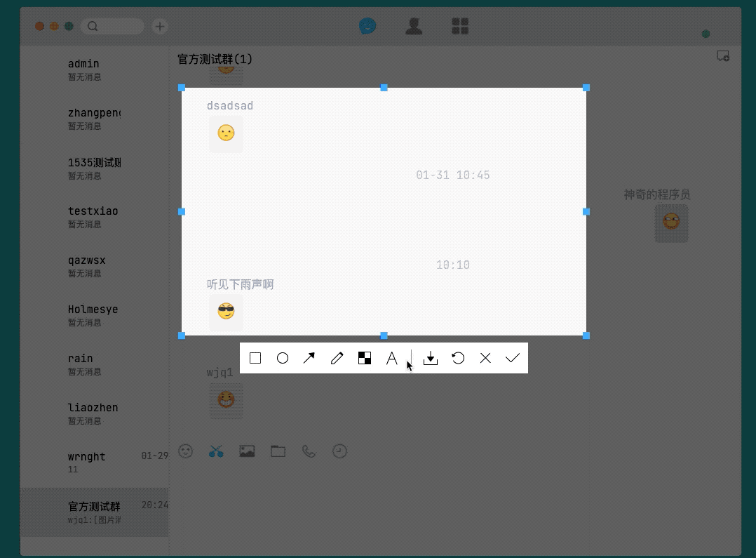The image size is (756, 558).
Task: Open conversation with testxiao
Action: (x=95, y=217)
